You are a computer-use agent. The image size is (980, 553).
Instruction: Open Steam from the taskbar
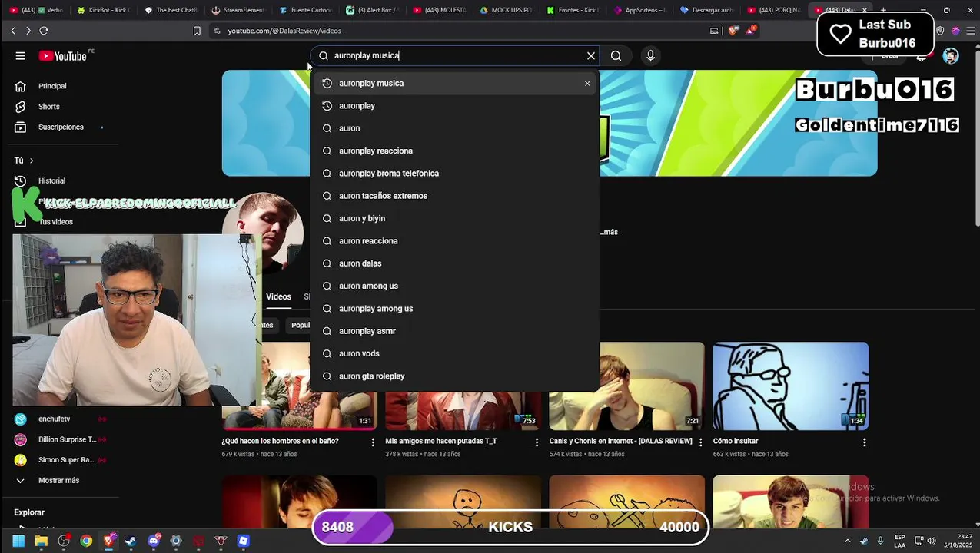pos(131,541)
